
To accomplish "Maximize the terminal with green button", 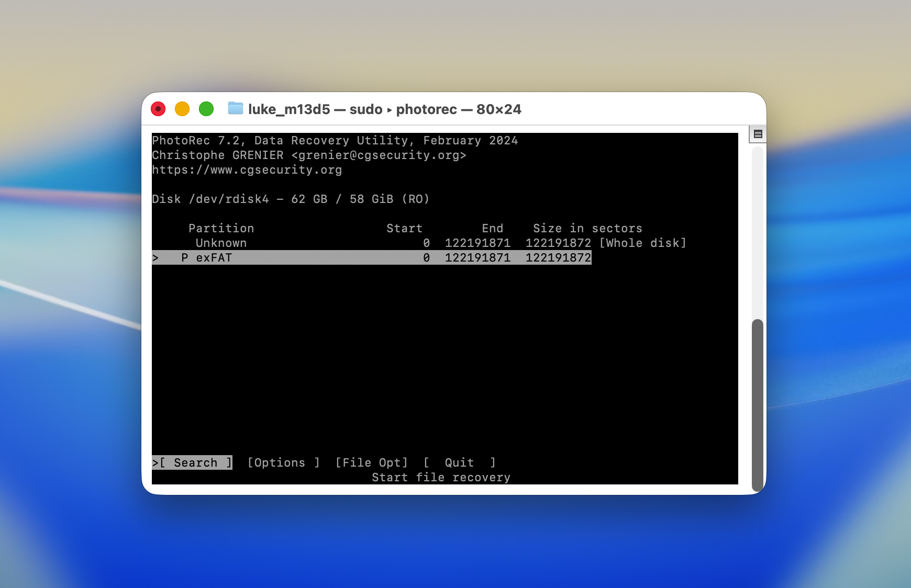I will [x=206, y=109].
